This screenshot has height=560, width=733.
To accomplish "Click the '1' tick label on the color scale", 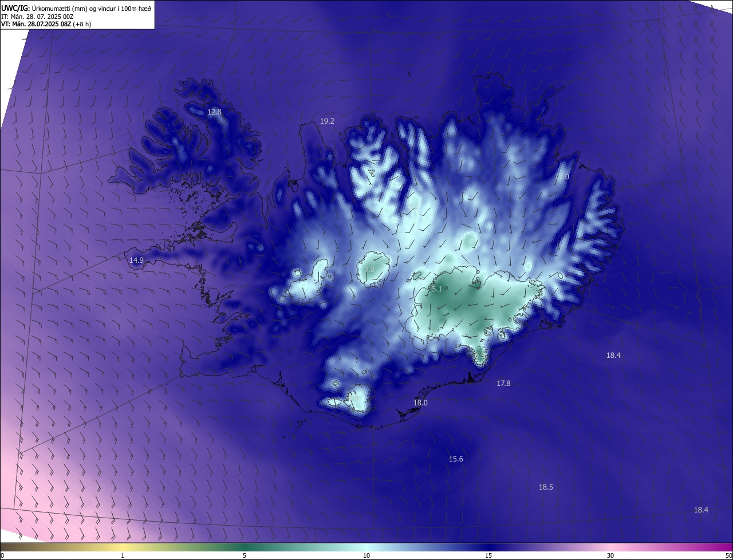I will tap(123, 555).
